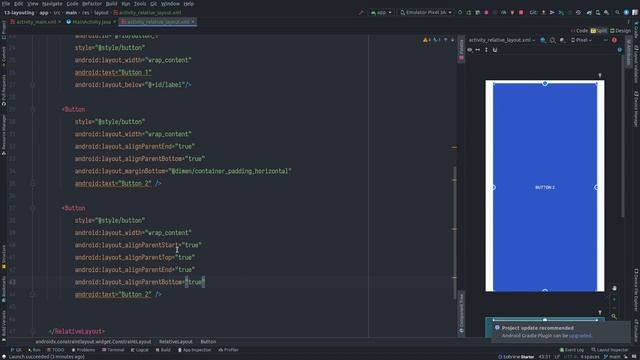Toggle the view options eye icon
Image resolution: width=640 pixels, height=360 pixels.
[469, 50]
